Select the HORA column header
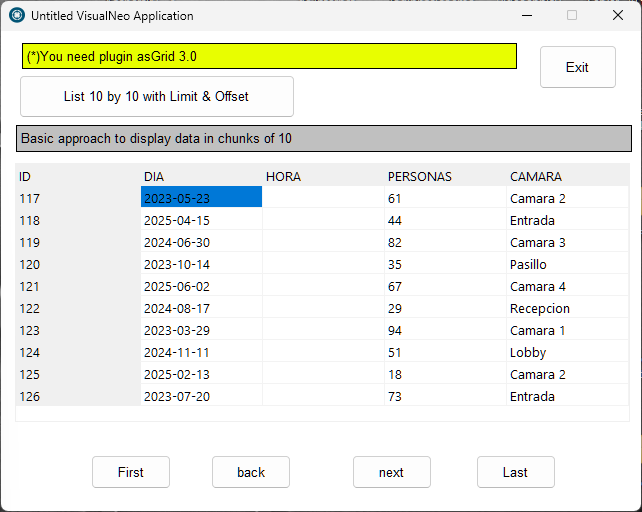642x512 pixels. coord(323,177)
